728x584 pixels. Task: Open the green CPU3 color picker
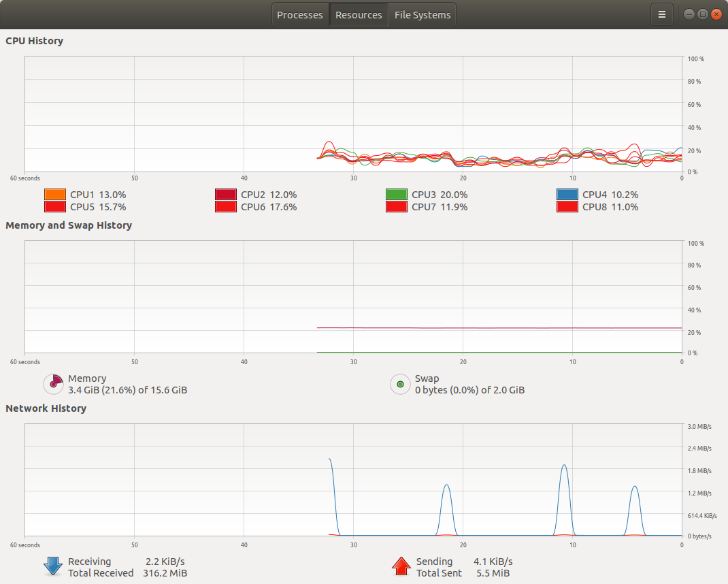click(x=397, y=194)
